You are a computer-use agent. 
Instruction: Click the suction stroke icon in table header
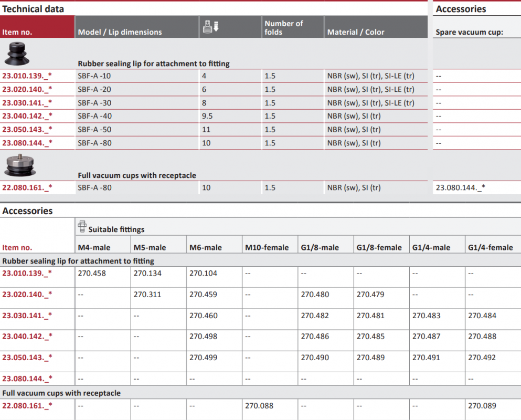point(211,27)
